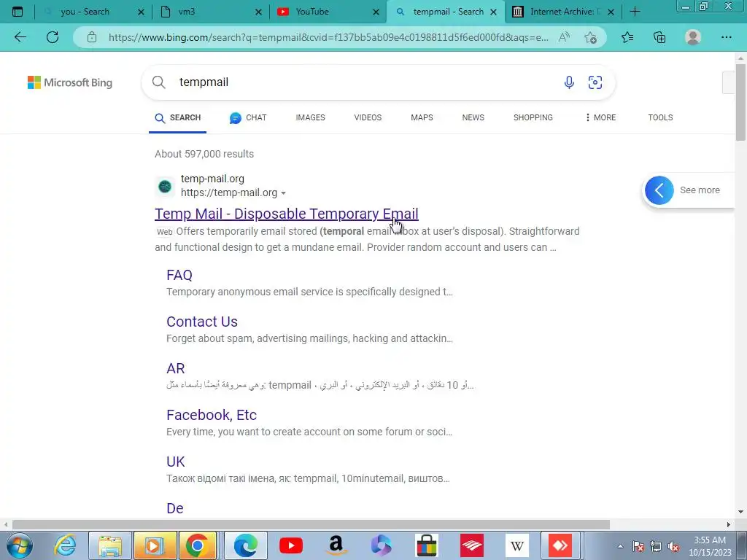Image resolution: width=747 pixels, height=560 pixels.
Task: Open the YouTube taskbar shortcut
Action: 290,545
